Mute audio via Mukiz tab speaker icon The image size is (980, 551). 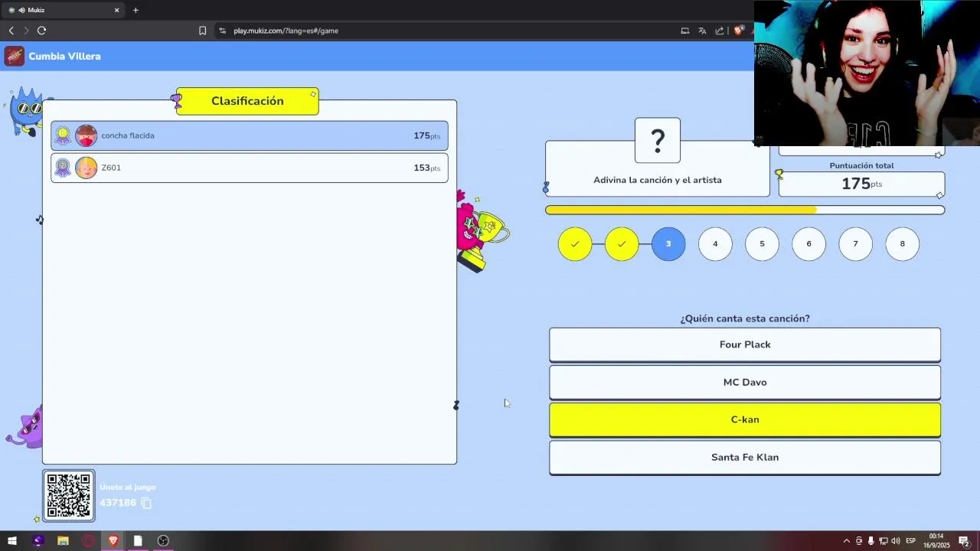pos(21,10)
